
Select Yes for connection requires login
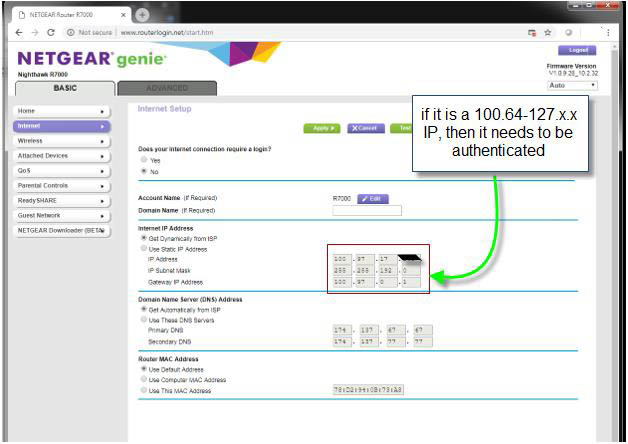[144, 160]
